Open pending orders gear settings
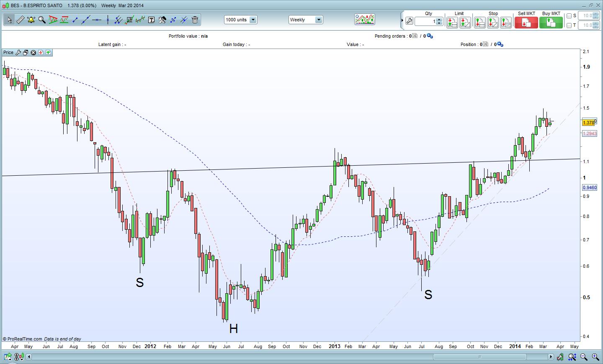 (430, 36)
